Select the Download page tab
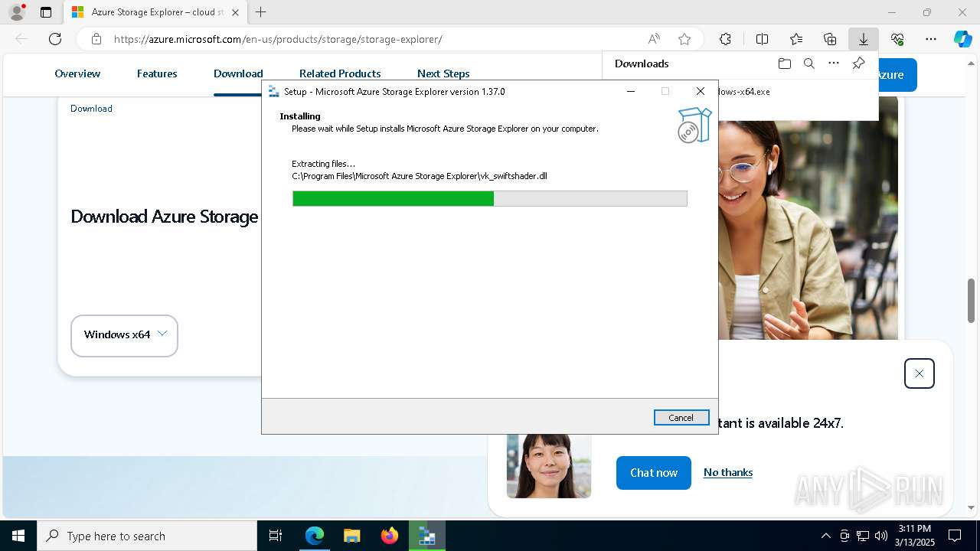This screenshot has height=551, width=980. tap(238, 73)
